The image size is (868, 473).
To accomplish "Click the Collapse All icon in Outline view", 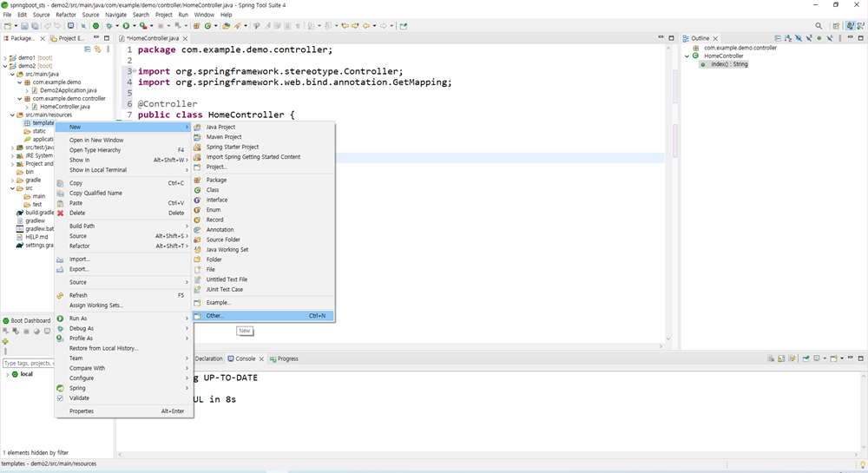I will click(778, 38).
